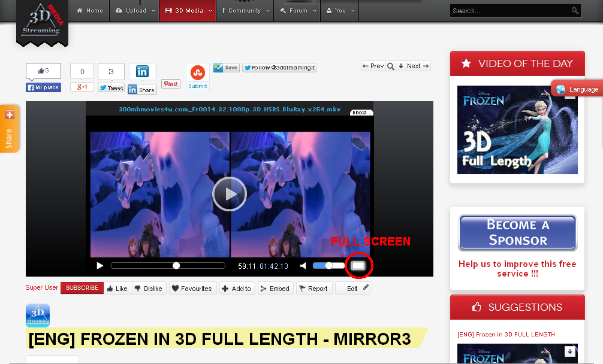Focus the Search input field

(x=510, y=11)
